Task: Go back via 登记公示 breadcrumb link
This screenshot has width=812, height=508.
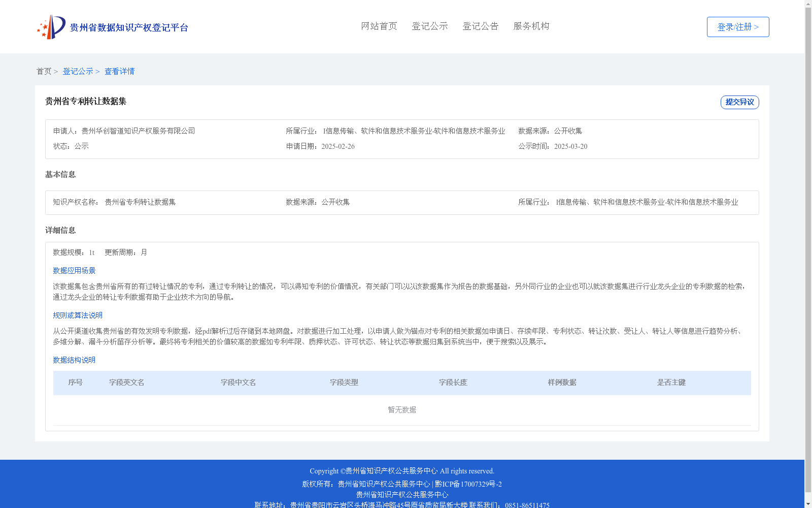Action: [78, 72]
